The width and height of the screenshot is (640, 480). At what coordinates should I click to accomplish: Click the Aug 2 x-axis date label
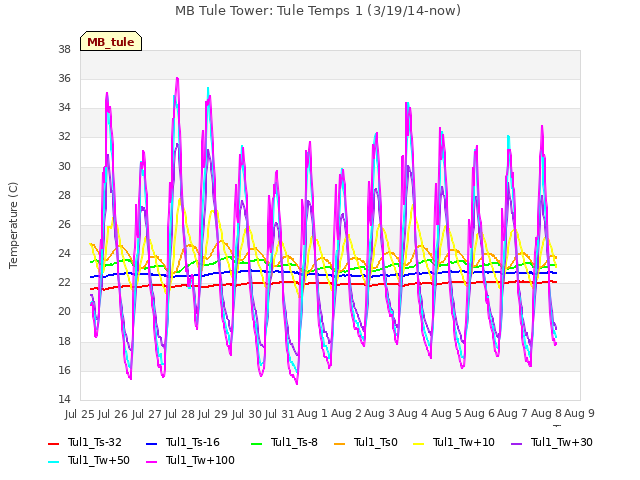click(x=346, y=413)
